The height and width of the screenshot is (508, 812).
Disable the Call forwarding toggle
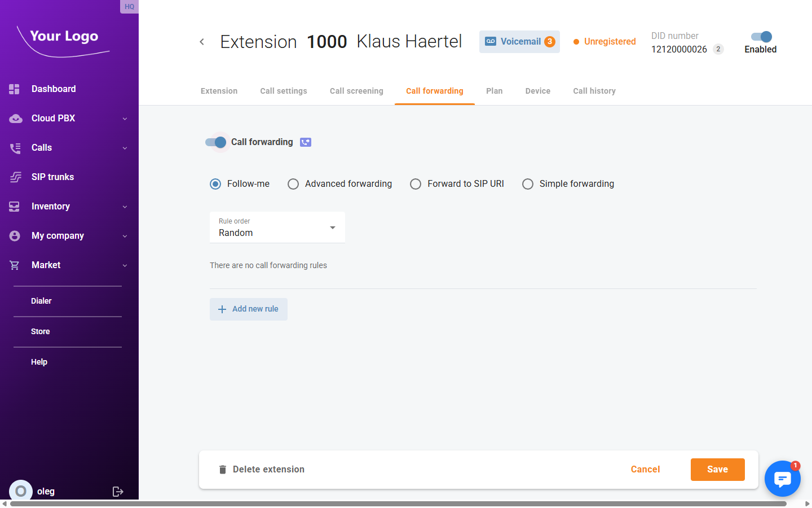(x=216, y=142)
